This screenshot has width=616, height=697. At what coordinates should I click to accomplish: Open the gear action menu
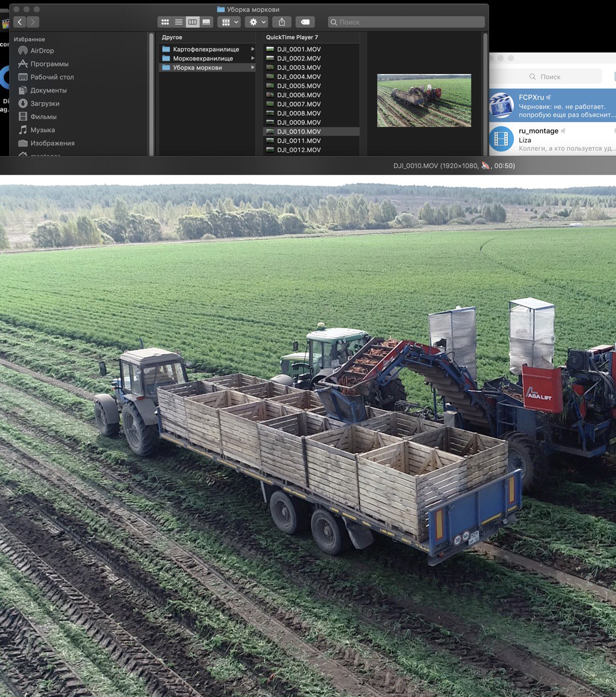point(256,22)
